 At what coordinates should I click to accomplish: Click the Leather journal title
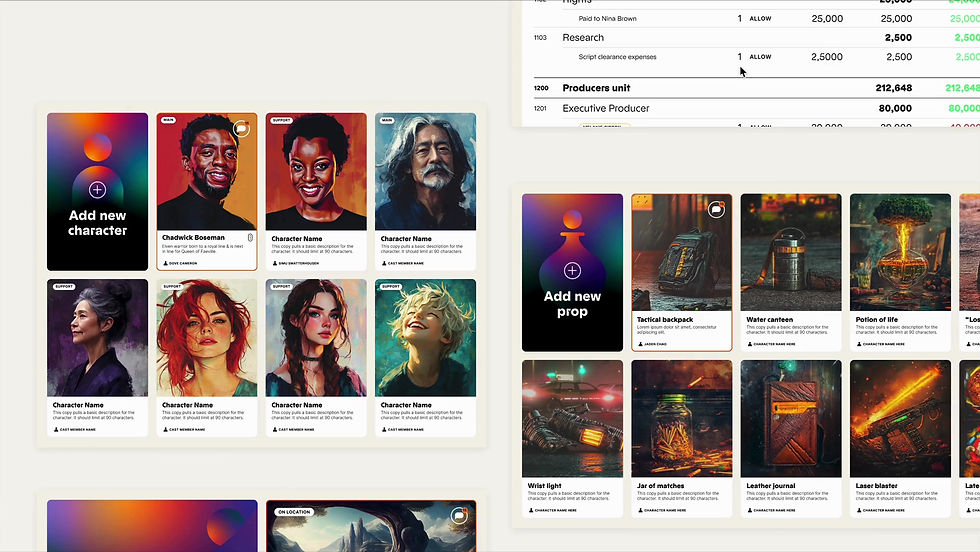coord(771,486)
